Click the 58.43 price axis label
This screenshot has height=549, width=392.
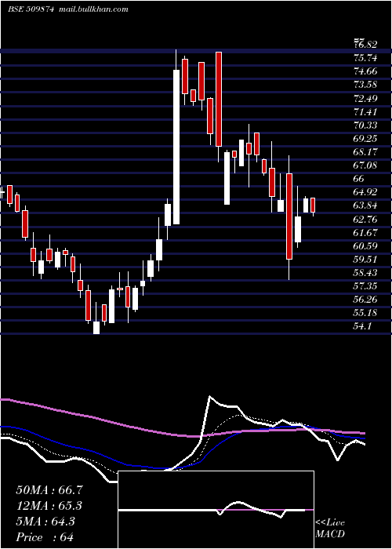pyautogui.click(x=366, y=273)
